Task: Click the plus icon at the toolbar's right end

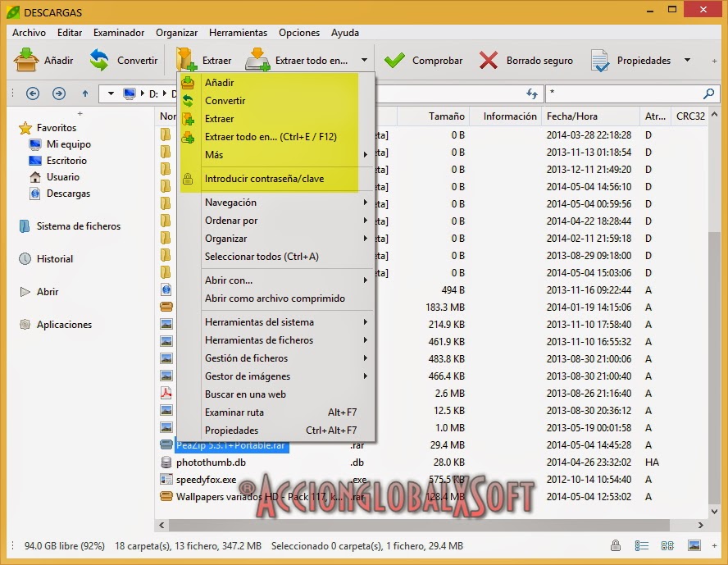Action: [x=714, y=61]
